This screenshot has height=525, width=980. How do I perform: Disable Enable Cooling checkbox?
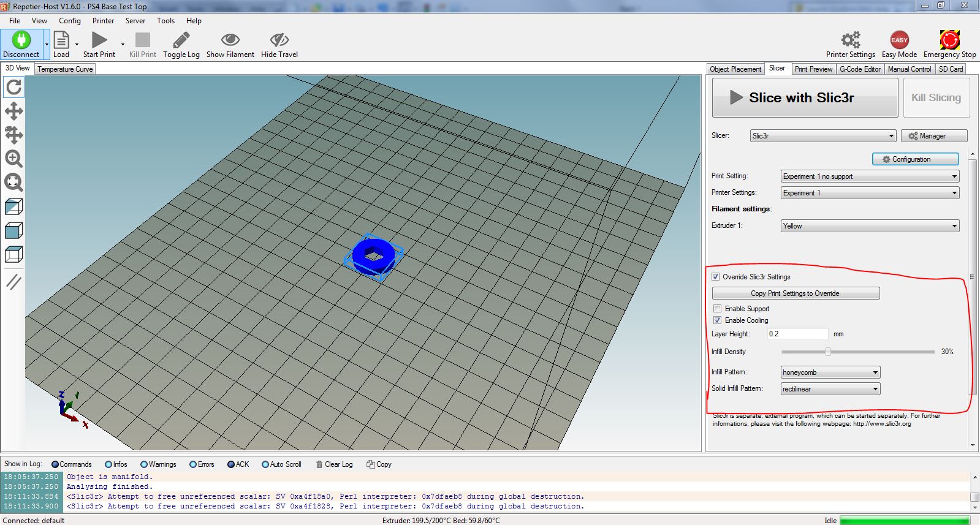(x=717, y=320)
